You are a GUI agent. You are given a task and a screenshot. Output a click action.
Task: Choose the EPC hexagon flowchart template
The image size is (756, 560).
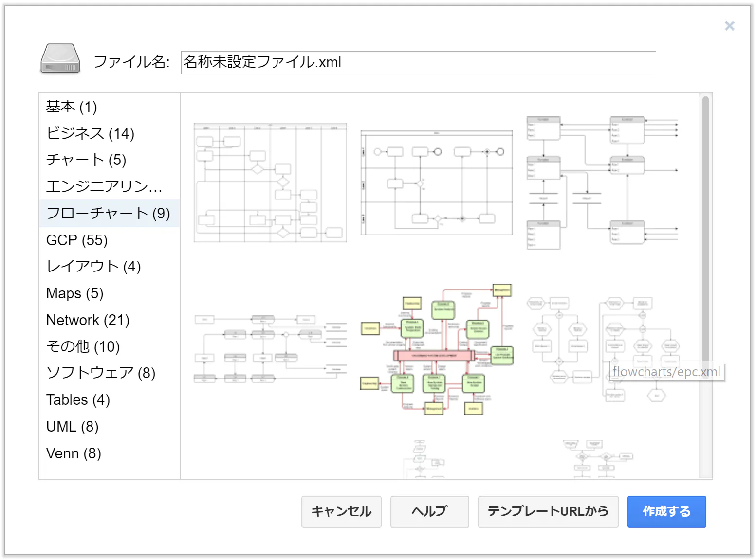point(603,349)
